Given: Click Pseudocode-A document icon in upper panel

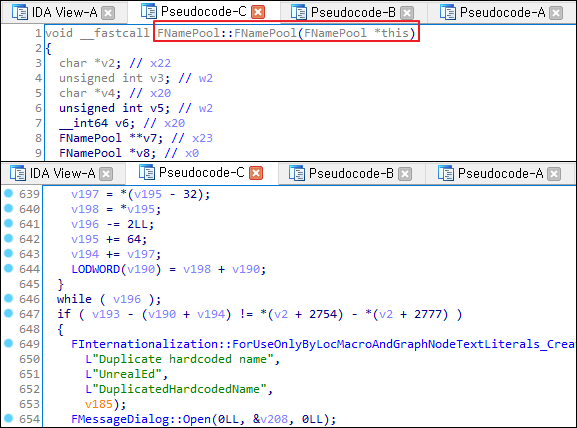Looking at the screenshot, I should click(x=448, y=13).
